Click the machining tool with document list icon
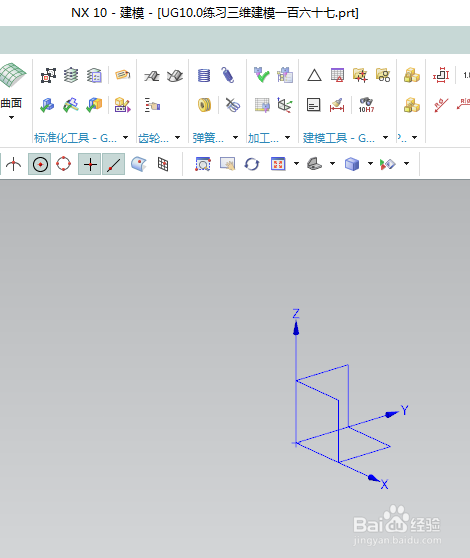The height and width of the screenshot is (558, 470). click(285, 75)
